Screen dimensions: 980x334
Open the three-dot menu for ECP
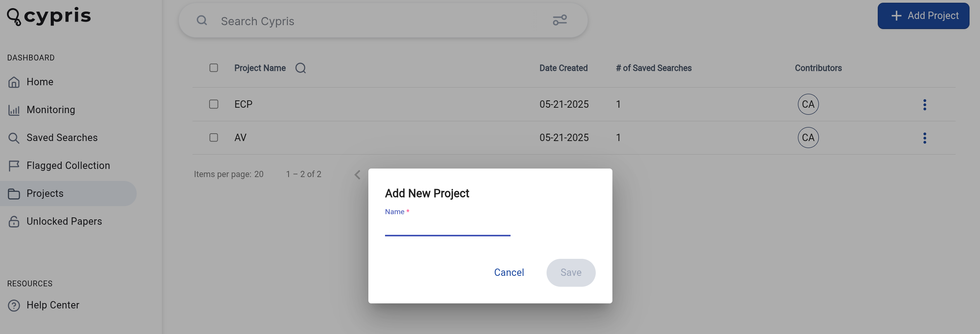point(925,105)
